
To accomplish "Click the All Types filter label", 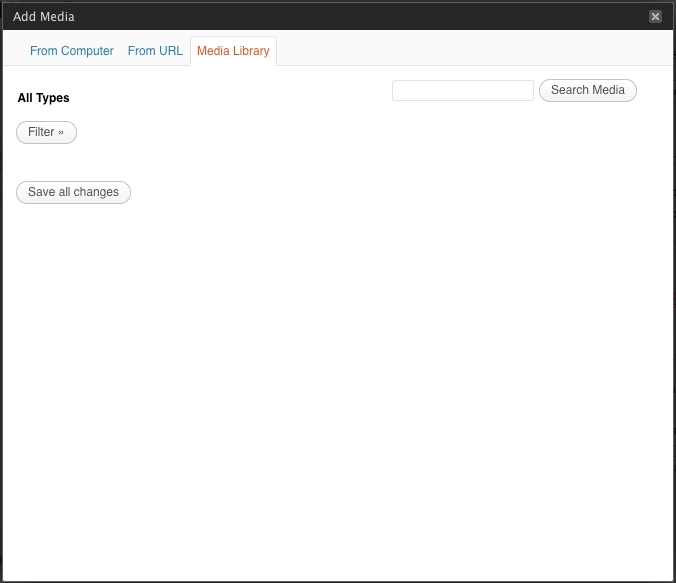I will 43,98.
